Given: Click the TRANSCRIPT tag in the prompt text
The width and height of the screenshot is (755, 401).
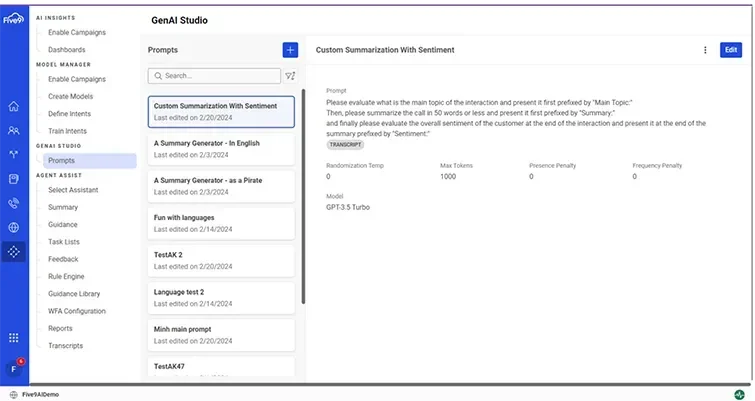Looking at the screenshot, I should (344, 144).
